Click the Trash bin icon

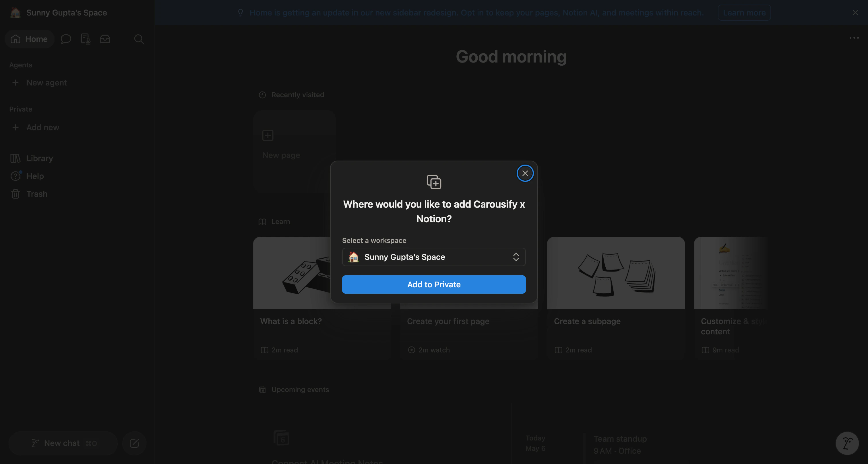[15, 194]
